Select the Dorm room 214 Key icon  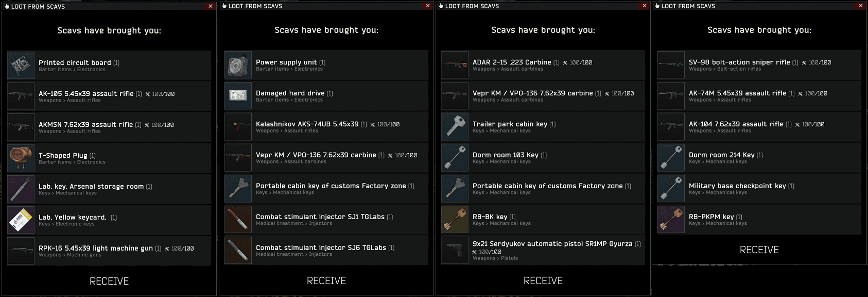pos(671,158)
